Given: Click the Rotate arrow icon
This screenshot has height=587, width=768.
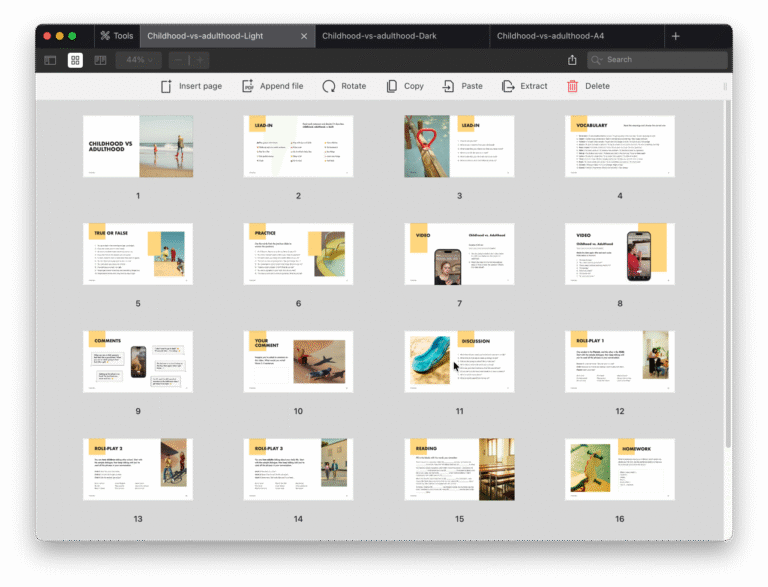Looking at the screenshot, I should coord(329,86).
